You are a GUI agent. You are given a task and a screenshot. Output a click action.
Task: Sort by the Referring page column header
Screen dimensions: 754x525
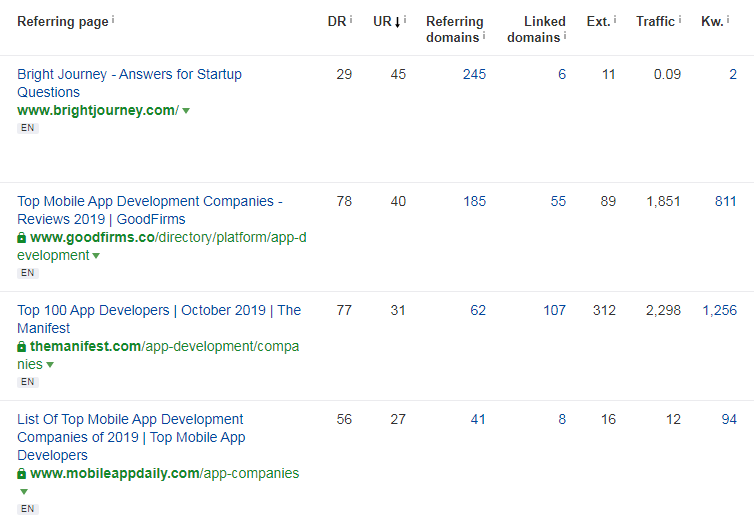(x=63, y=22)
